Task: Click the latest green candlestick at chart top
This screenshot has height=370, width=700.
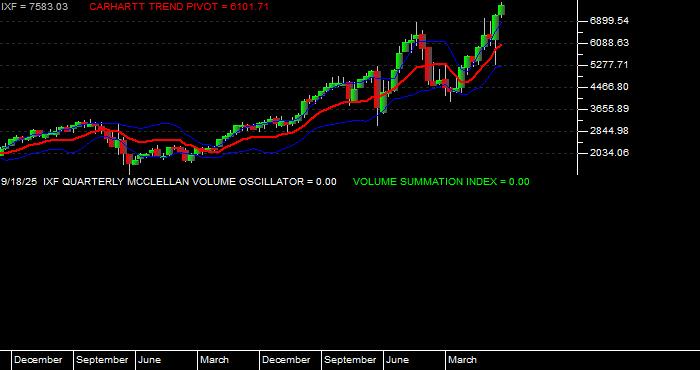Action: [501, 10]
